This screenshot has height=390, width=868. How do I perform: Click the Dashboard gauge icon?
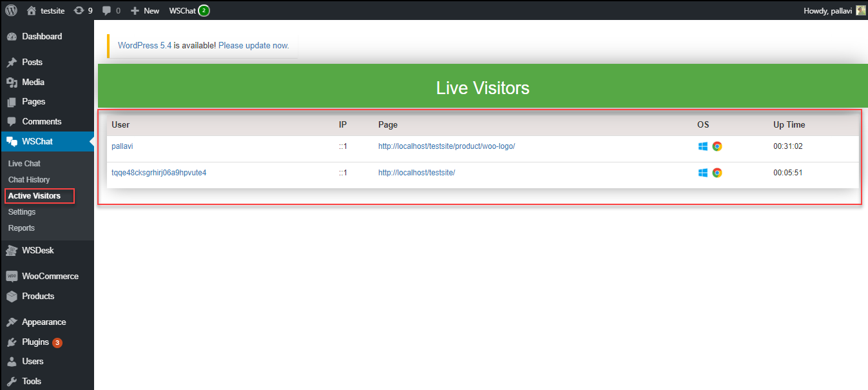(12, 37)
